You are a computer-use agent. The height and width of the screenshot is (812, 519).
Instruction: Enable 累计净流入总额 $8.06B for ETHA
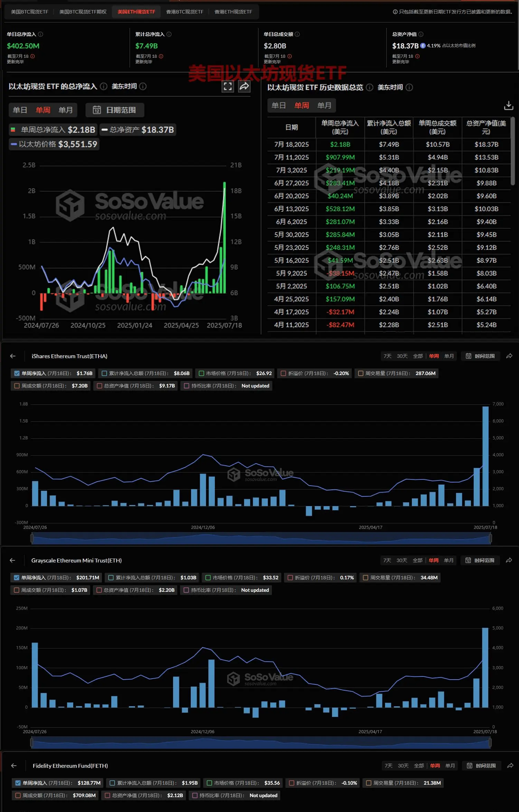click(104, 373)
